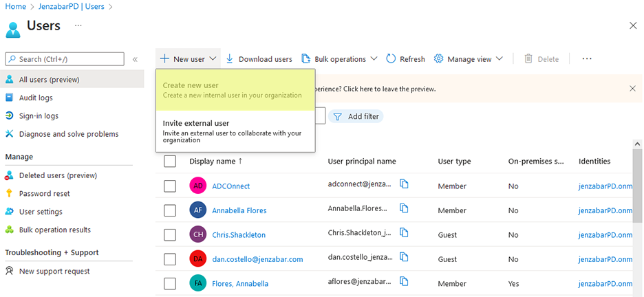
Task: Select the Chris.Shackleton row checkbox
Action: 170,234
